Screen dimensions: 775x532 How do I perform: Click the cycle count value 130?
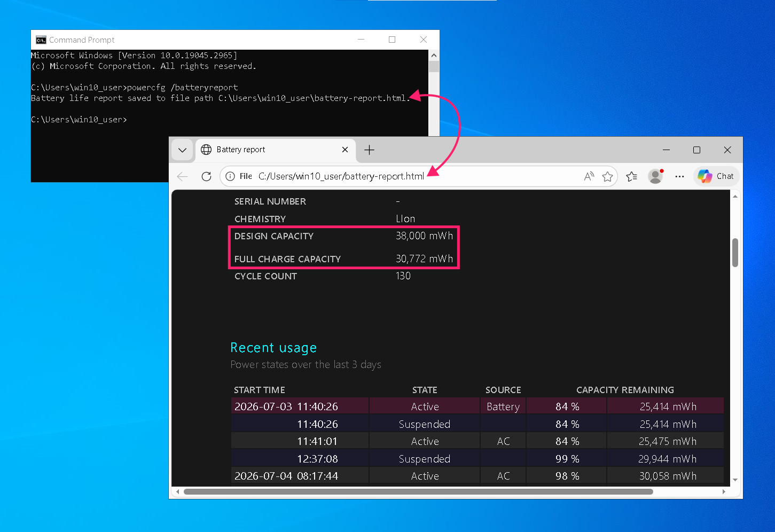(403, 276)
